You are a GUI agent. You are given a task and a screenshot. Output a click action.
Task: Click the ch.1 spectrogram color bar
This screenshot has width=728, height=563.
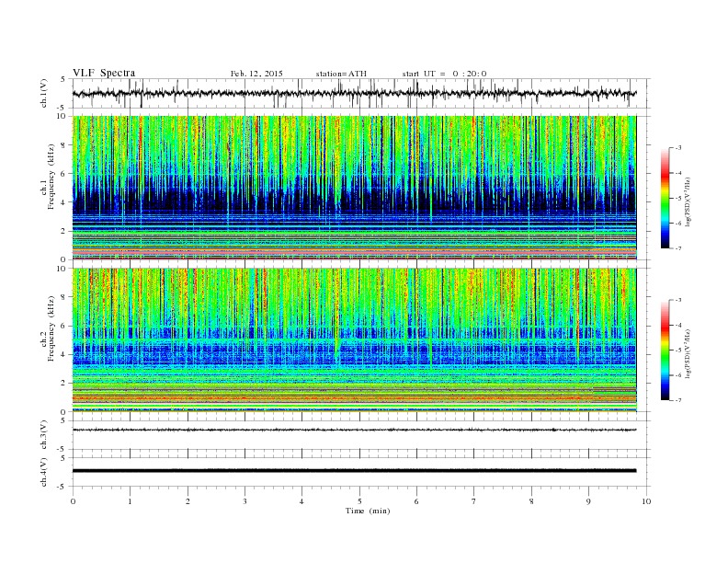(665, 198)
